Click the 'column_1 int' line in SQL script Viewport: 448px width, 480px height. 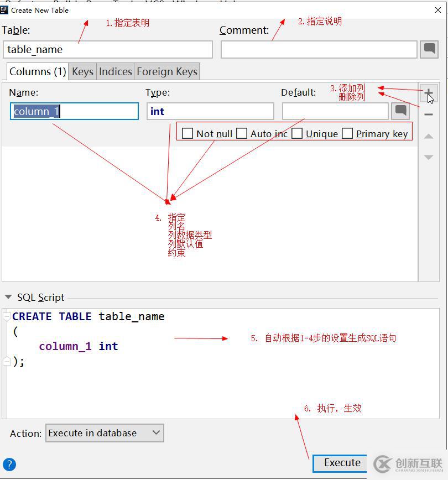click(79, 346)
